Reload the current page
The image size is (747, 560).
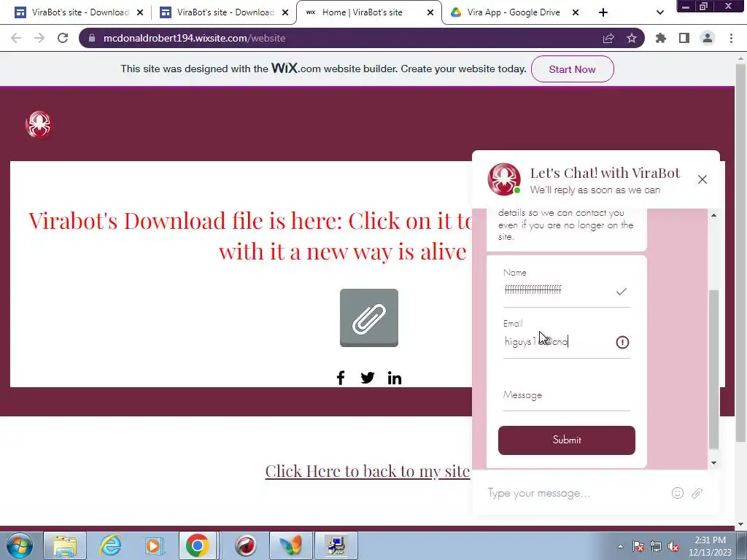pos(63,38)
